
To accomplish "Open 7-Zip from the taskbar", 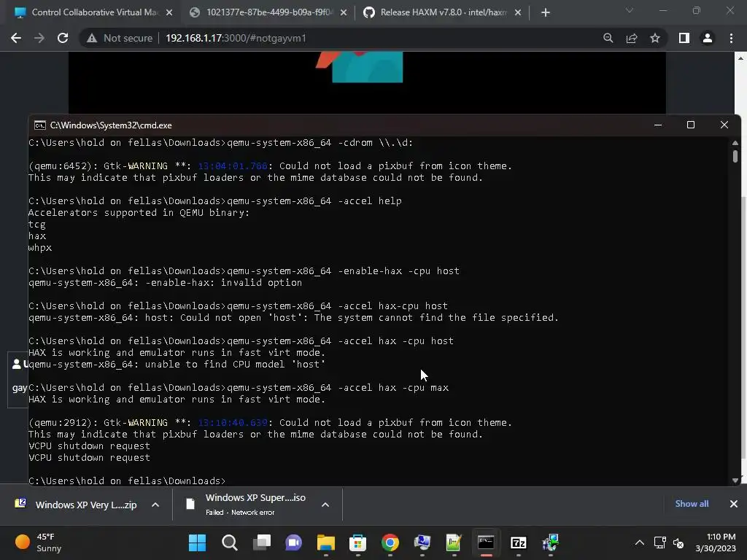I will coord(519,542).
